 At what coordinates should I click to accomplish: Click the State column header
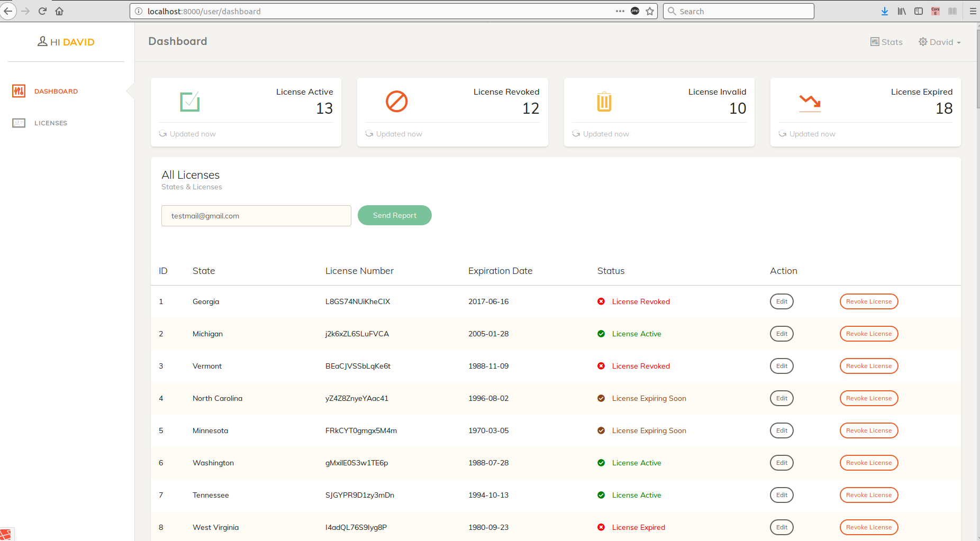204,271
